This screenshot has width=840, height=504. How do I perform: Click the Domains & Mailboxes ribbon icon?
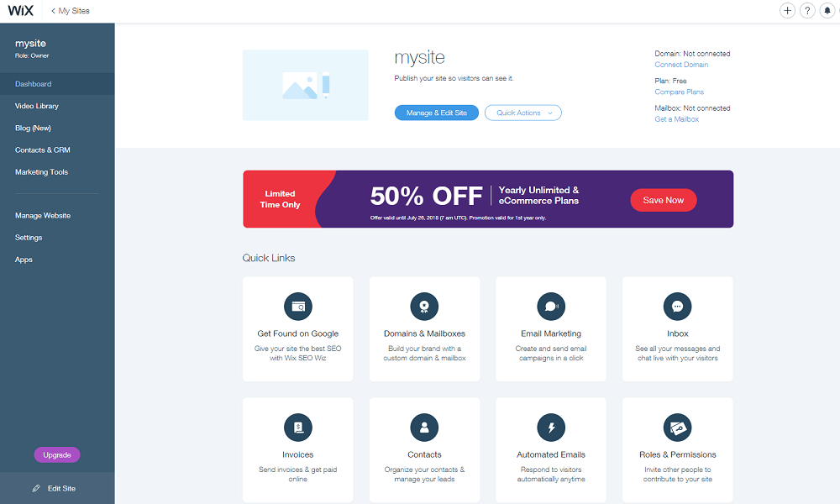click(x=424, y=307)
